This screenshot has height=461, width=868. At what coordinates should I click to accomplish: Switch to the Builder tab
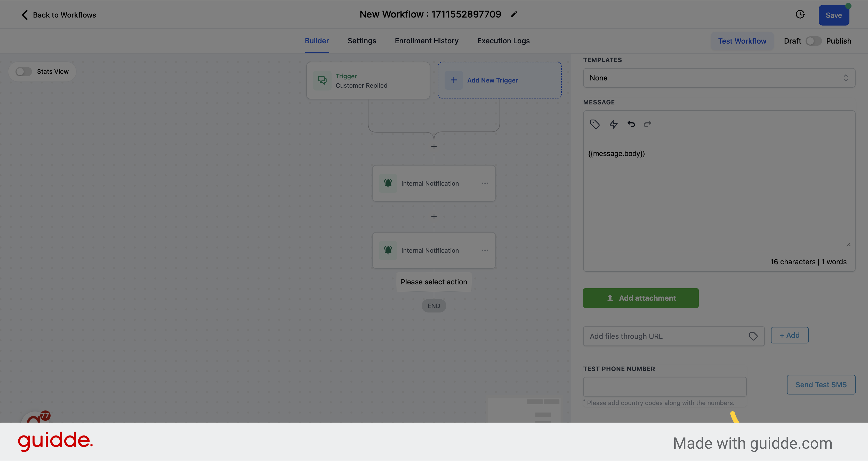tap(317, 41)
